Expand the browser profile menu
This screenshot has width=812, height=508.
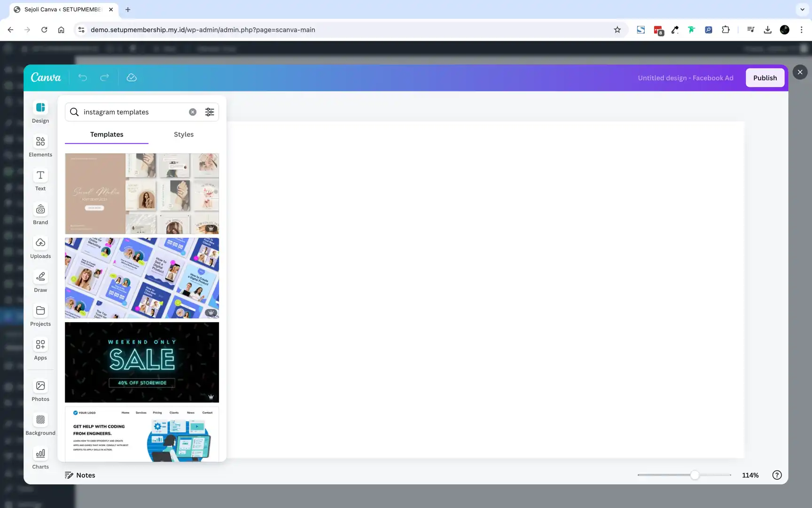coord(784,30)
